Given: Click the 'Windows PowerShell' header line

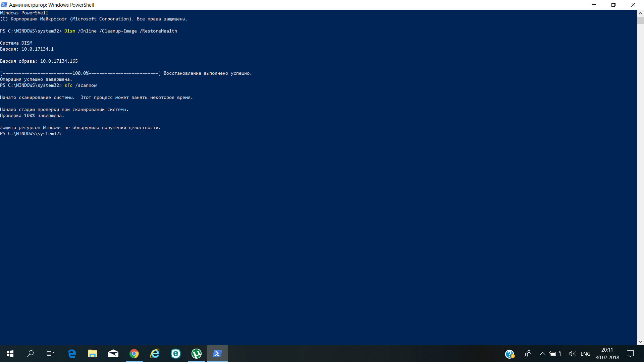Looking at the screenshot, I should 24,13.
